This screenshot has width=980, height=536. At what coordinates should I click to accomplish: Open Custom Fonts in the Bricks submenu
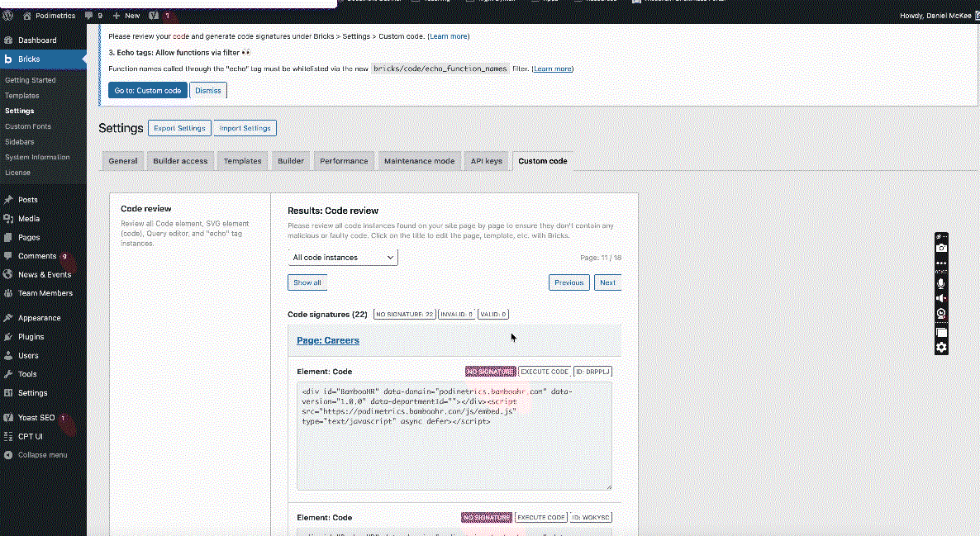pos(28,126)
